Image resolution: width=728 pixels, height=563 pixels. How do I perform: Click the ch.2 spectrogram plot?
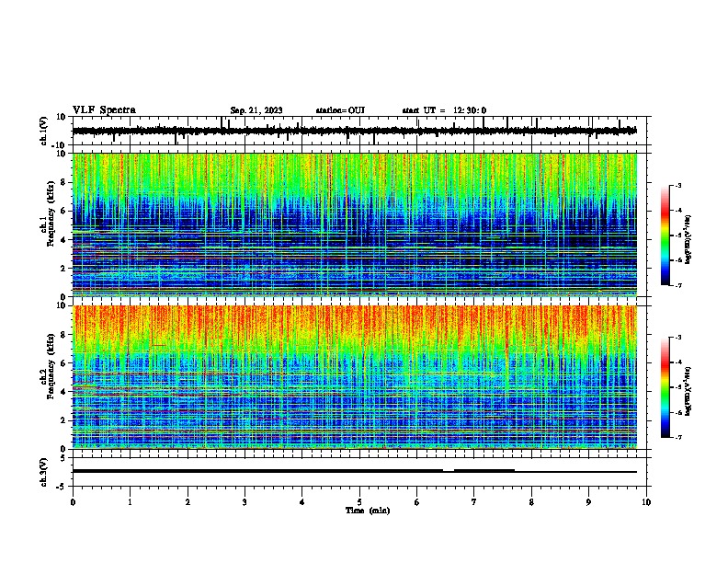tap(355, 377)
